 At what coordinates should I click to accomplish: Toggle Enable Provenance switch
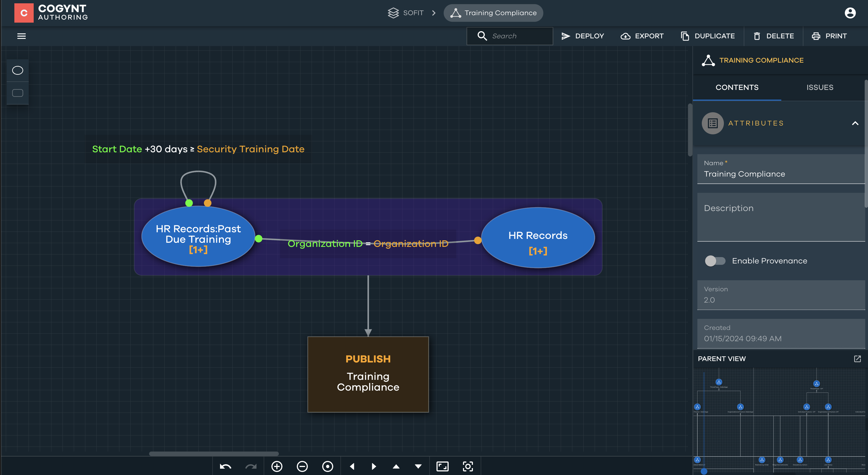click(x=715, y=261)
